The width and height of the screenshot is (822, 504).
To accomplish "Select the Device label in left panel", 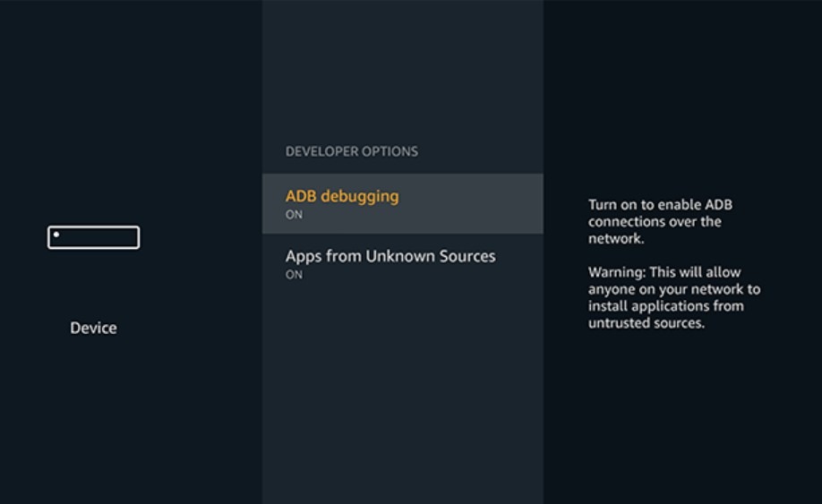I will point(93,328).
